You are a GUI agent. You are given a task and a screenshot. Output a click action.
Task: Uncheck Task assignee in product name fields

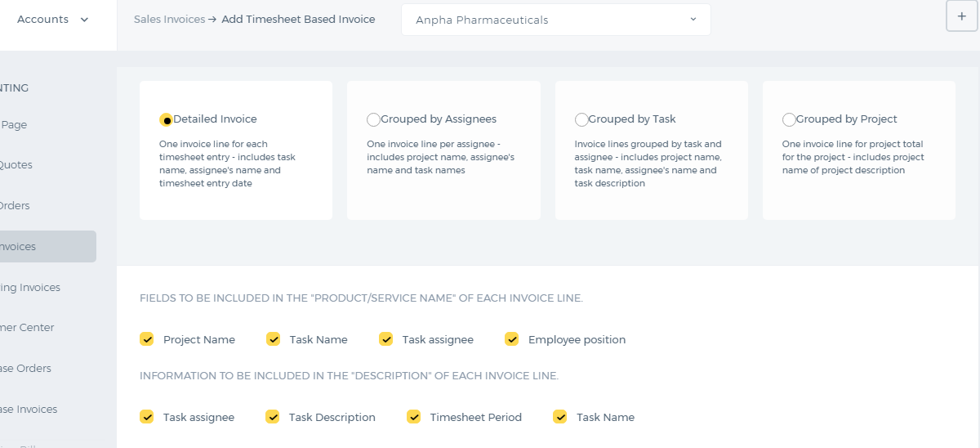tap(386, 339)
